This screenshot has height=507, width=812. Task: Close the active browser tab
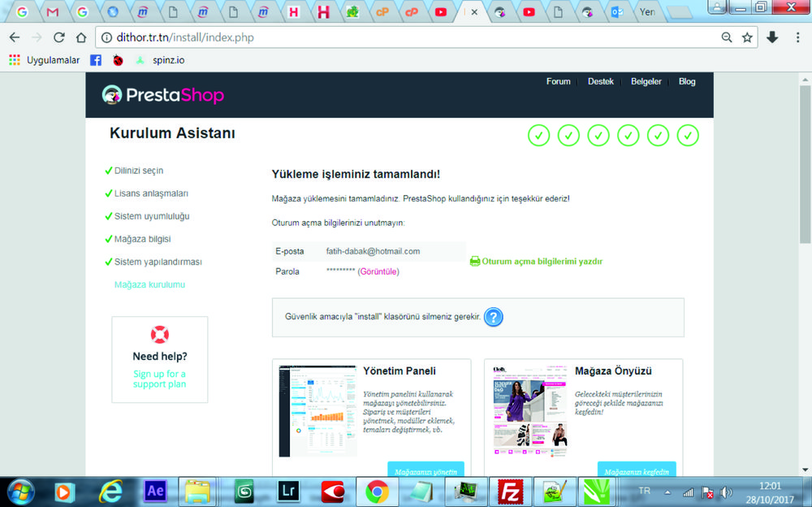tap(474, 12)
